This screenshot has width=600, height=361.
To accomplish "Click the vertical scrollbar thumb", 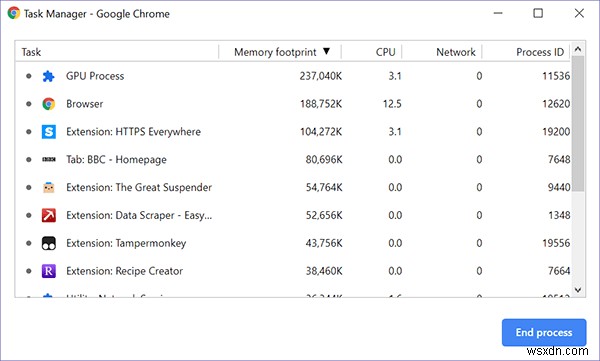I will click(578, 123).
